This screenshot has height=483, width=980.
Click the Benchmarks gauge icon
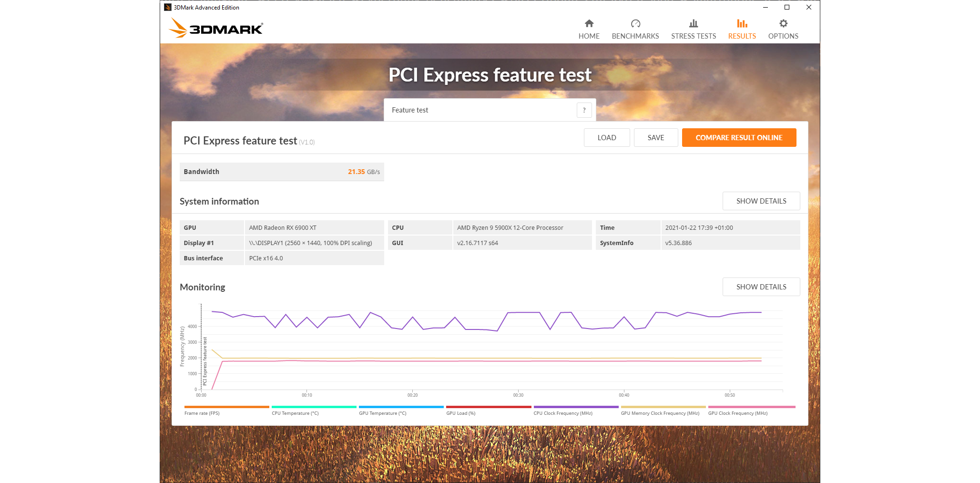[635, 23]
